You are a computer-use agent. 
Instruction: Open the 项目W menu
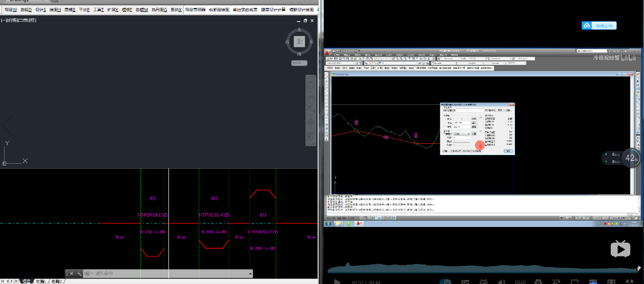10,10
